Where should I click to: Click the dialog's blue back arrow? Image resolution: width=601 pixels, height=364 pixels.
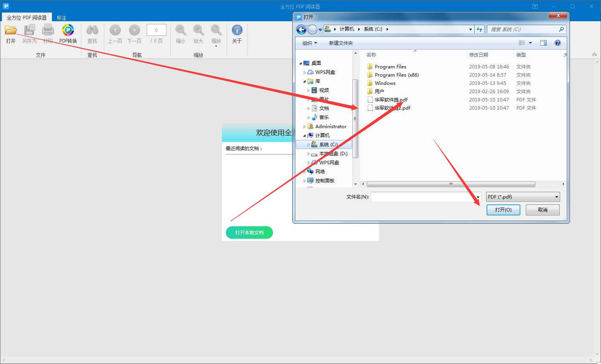click(x=301, y=29)
